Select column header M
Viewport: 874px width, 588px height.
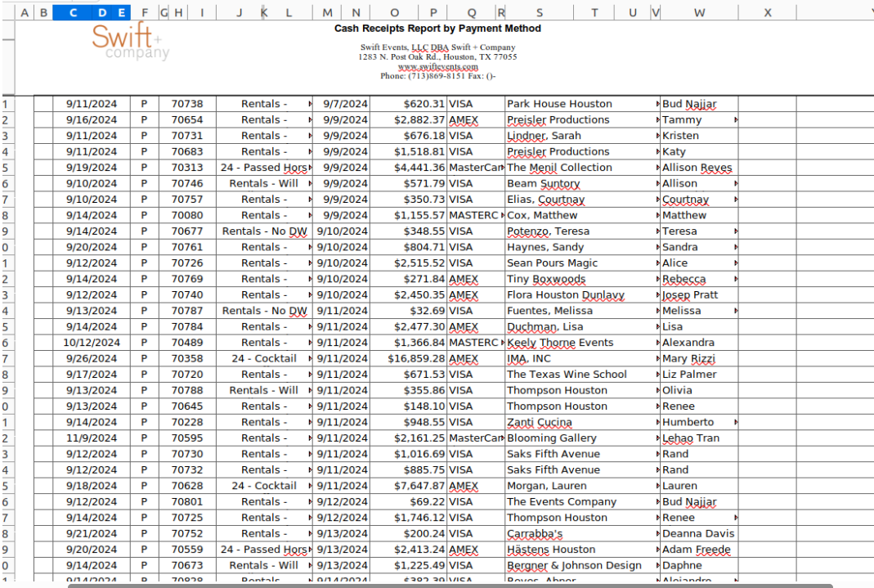(327, 12)
